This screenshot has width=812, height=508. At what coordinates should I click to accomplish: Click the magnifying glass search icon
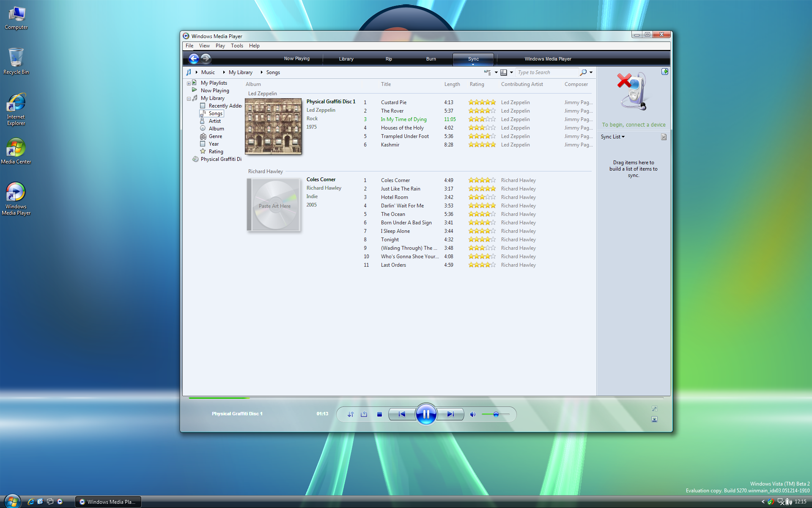click(583, 72)
